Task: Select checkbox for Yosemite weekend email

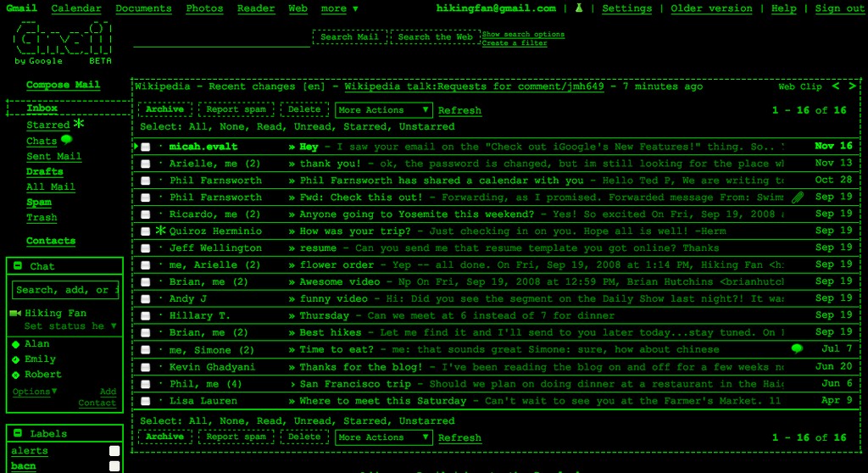Action: tap(146, 214)
